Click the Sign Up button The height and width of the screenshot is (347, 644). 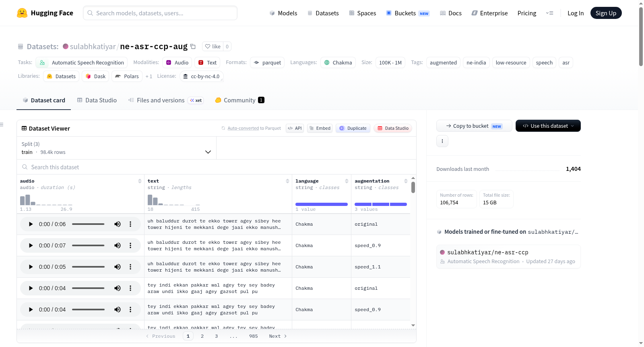(x=606, y=13)
